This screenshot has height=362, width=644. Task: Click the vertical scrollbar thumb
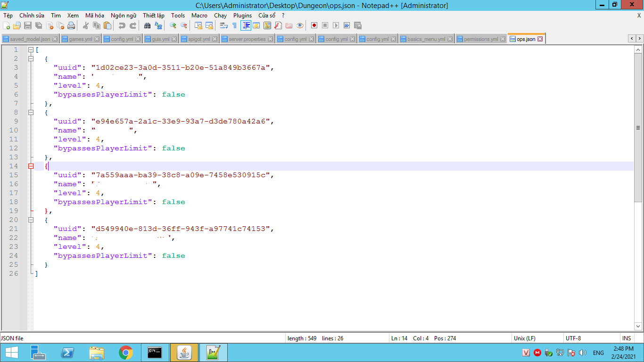pos(638,127)
